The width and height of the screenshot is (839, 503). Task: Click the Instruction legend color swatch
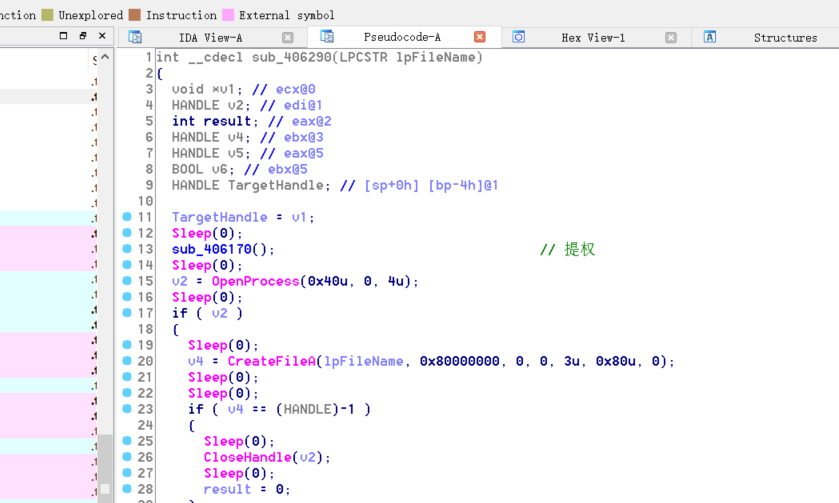(135, 15)
